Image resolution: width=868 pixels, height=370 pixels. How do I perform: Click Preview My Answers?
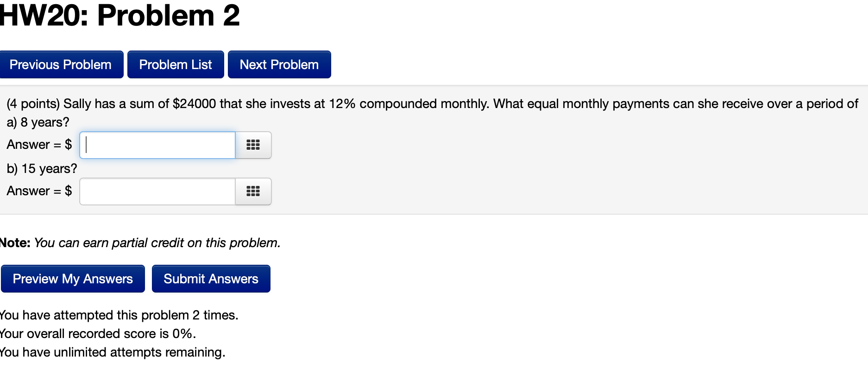72,279
